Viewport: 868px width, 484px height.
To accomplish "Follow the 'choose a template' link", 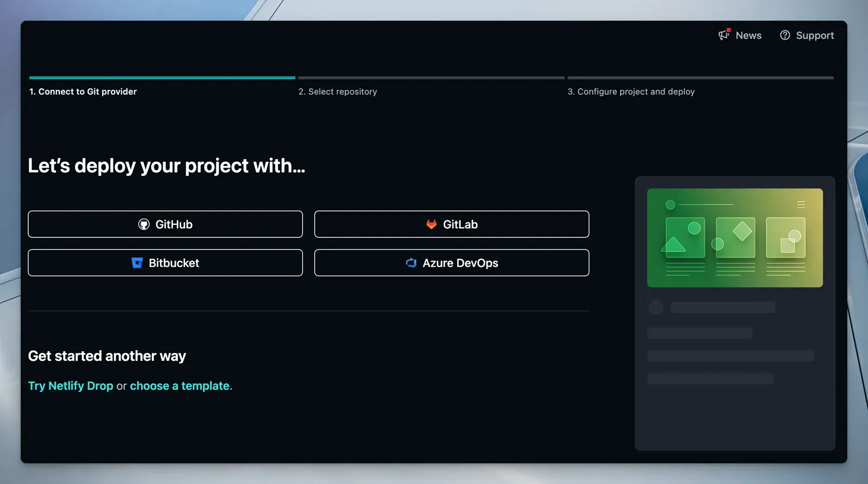I will (x=180, y=386).
